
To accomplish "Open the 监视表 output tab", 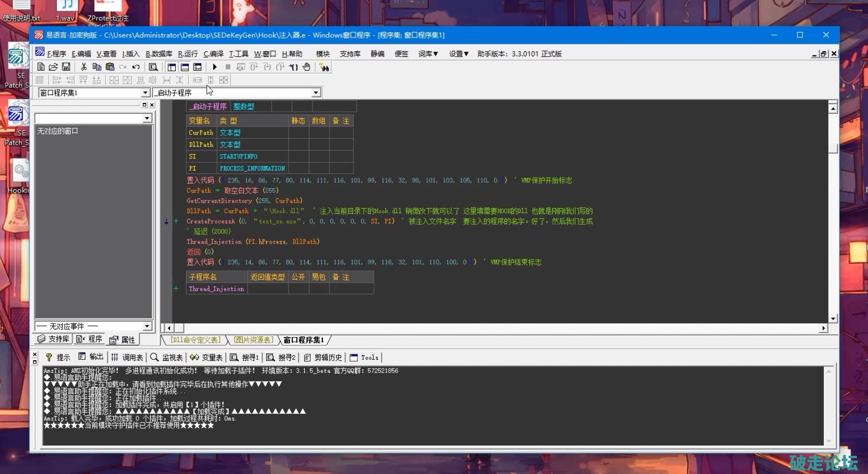I will tap(167, 358).
